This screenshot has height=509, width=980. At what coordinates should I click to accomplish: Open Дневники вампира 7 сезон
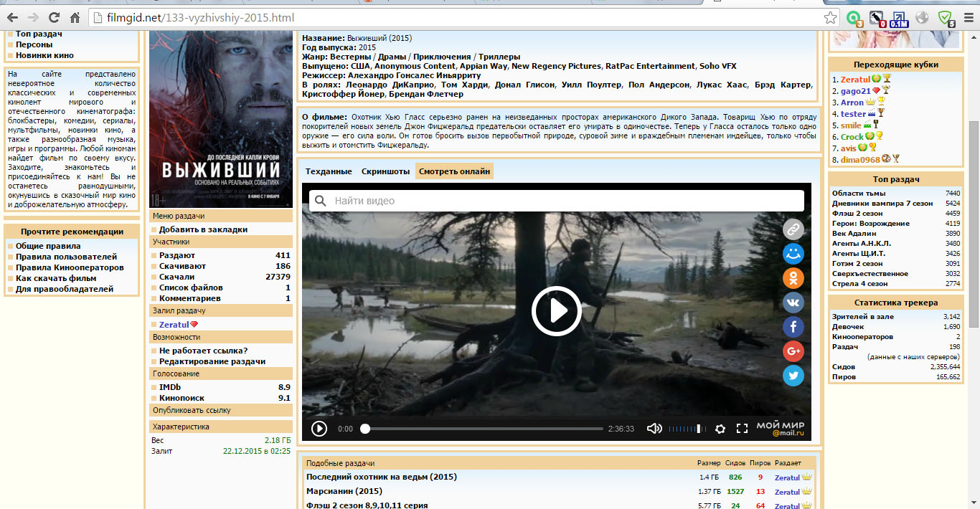[x=882, y=204]
